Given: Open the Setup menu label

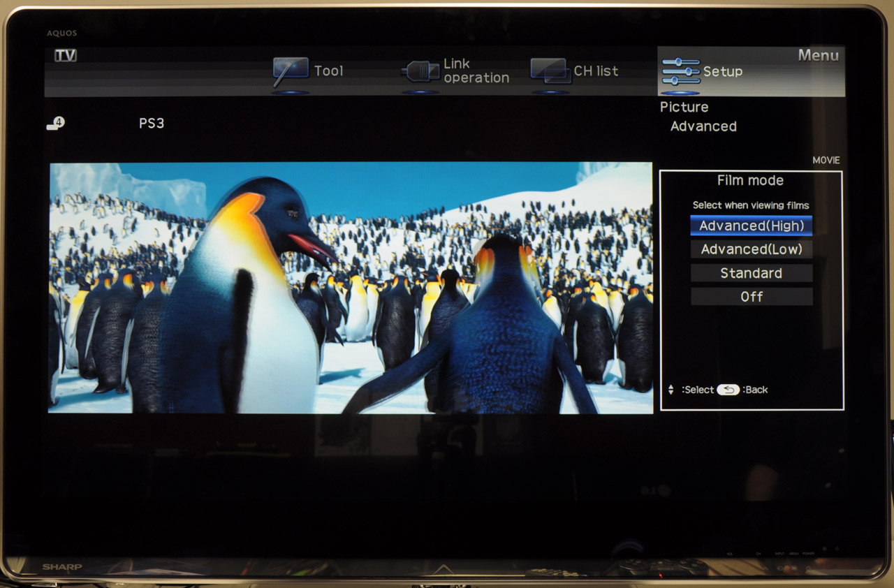Looking at the screenshot, I should pos(723,71).
